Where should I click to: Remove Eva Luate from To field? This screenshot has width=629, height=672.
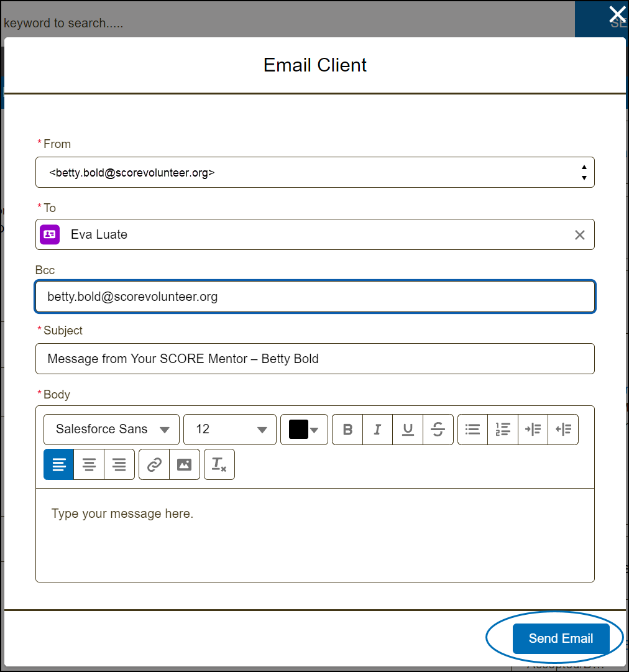pyautogui.click(x=580, y=235)
